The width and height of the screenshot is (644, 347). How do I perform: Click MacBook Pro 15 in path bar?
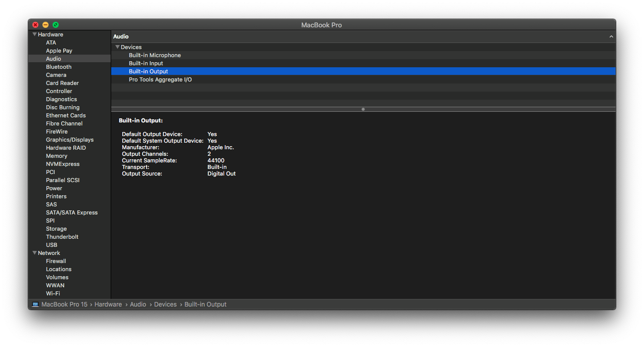point(64,305)
